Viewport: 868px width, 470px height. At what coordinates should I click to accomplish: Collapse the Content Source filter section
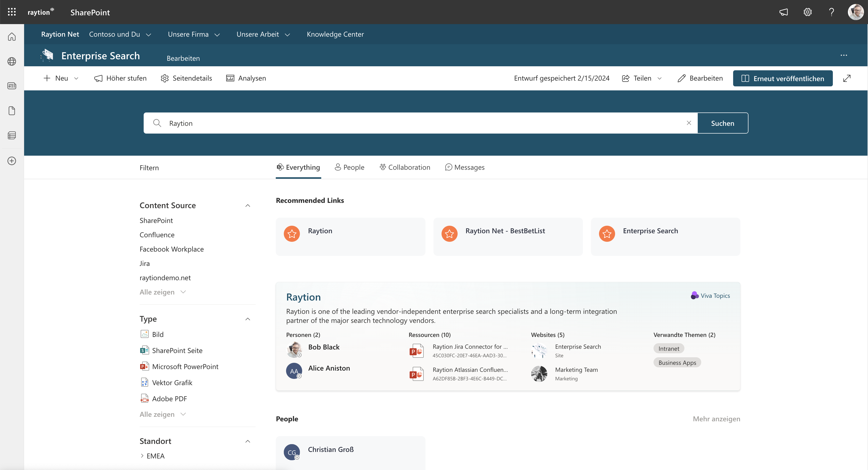248,206
